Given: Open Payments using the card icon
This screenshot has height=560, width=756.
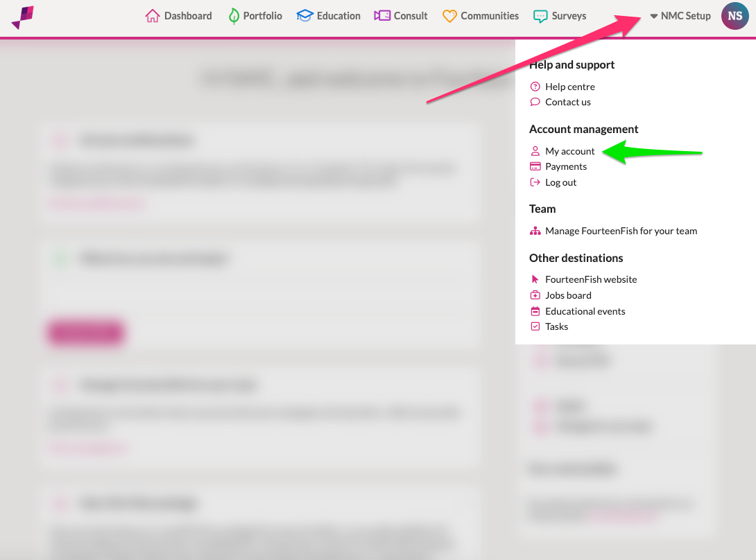Looking at the screenshot, I should 535,166.
